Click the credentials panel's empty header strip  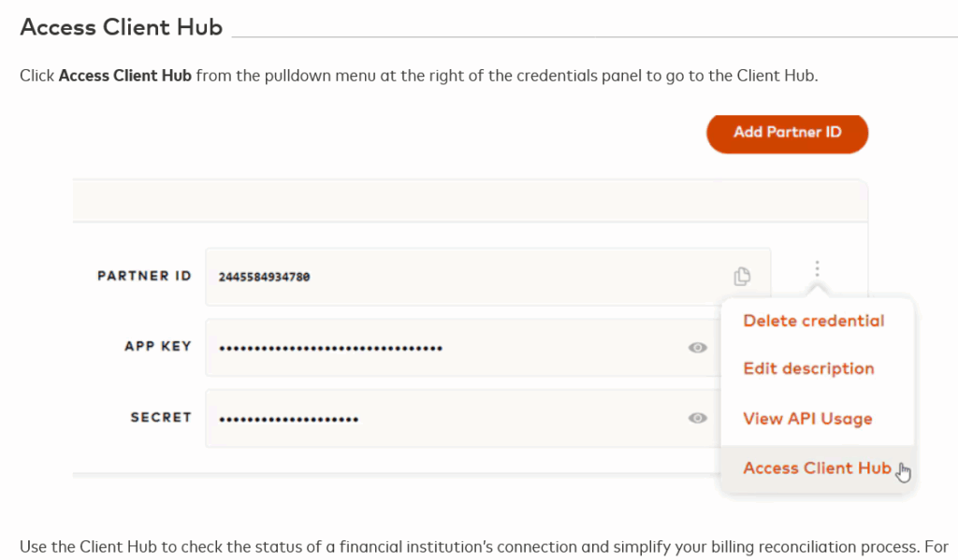(468, 200)
